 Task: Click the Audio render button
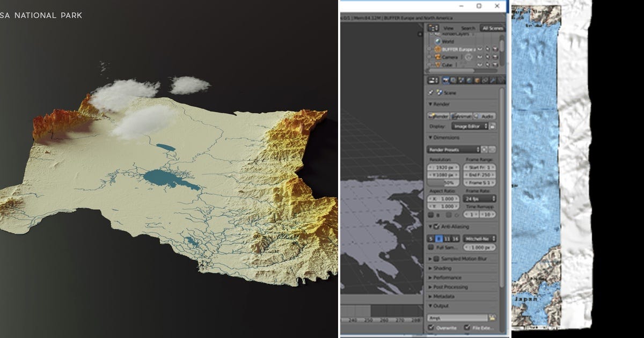485,116
